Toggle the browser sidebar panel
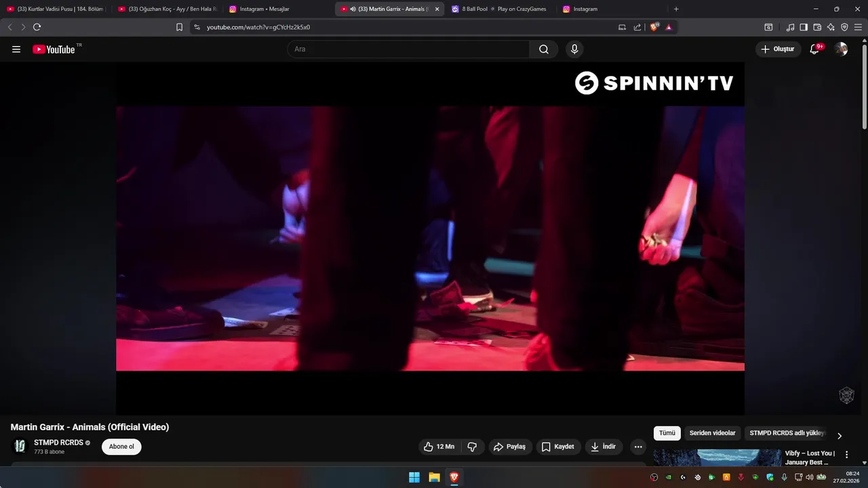Viewport: 868px width, 488px height. [x=804, y=27]
